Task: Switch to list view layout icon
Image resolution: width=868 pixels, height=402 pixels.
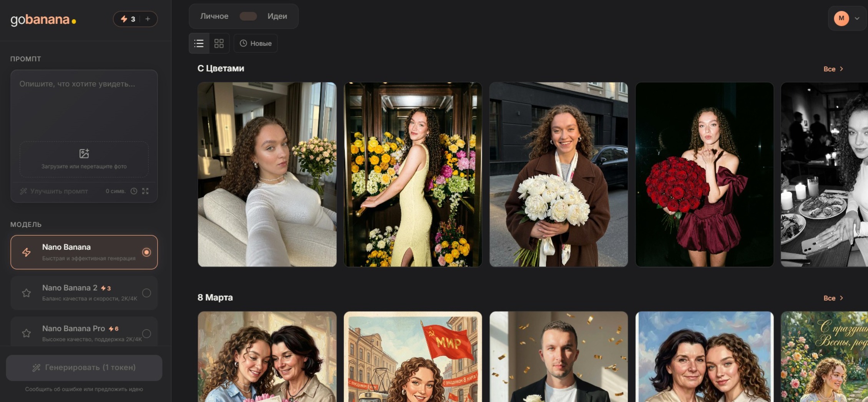Action: (199, 43)
